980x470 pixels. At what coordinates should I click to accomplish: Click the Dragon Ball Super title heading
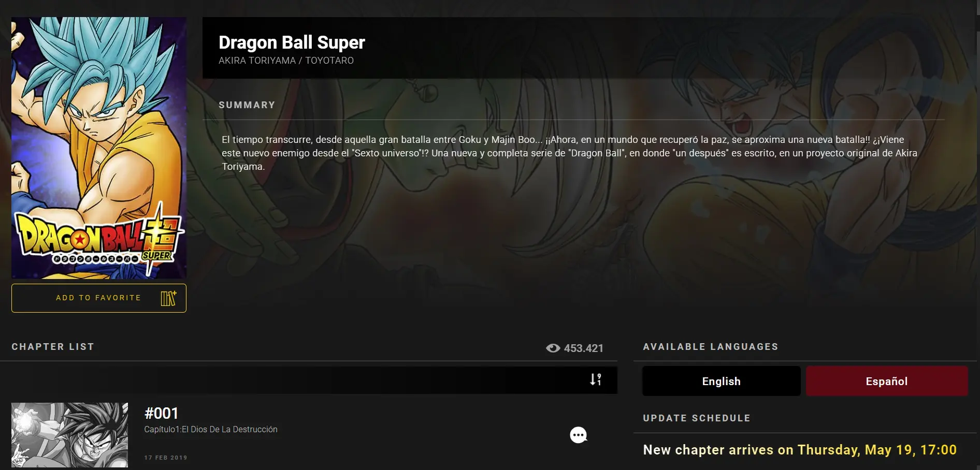pyautogui.click(x=292, y=42)
